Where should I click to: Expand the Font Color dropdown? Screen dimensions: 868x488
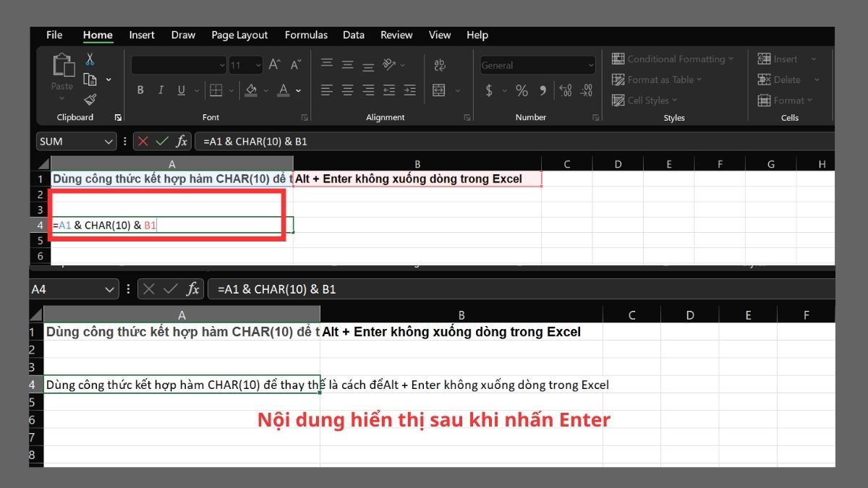point(297,90)
